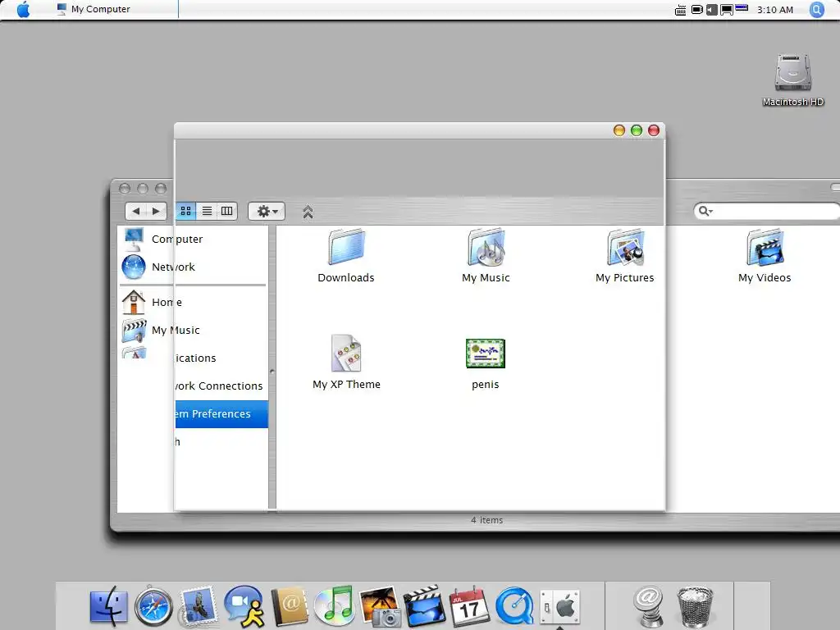Launch iTunes from the dock
The image size is (840, 630).
click(335, 606)
